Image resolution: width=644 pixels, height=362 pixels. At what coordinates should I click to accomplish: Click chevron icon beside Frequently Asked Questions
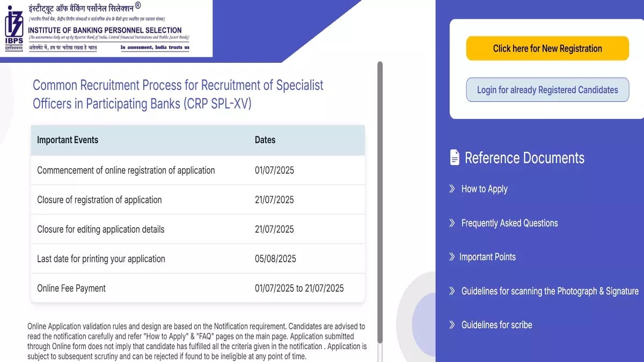click(x=452, y=223)
